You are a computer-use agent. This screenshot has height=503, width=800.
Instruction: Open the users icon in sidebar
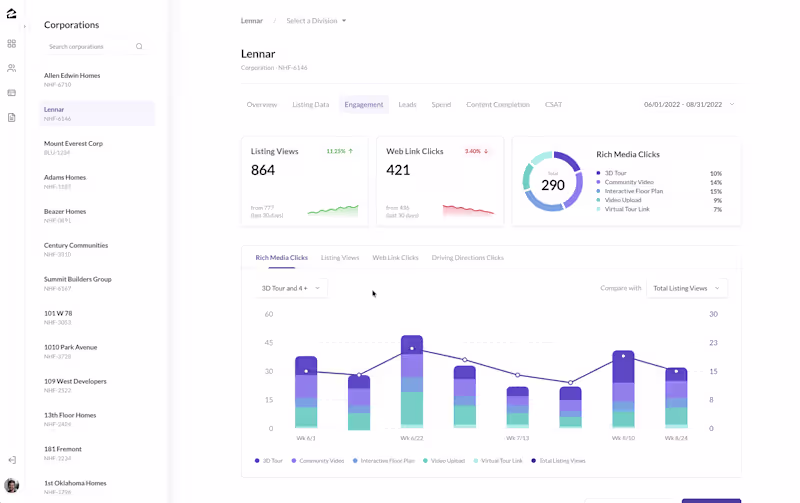click(12, 68)
